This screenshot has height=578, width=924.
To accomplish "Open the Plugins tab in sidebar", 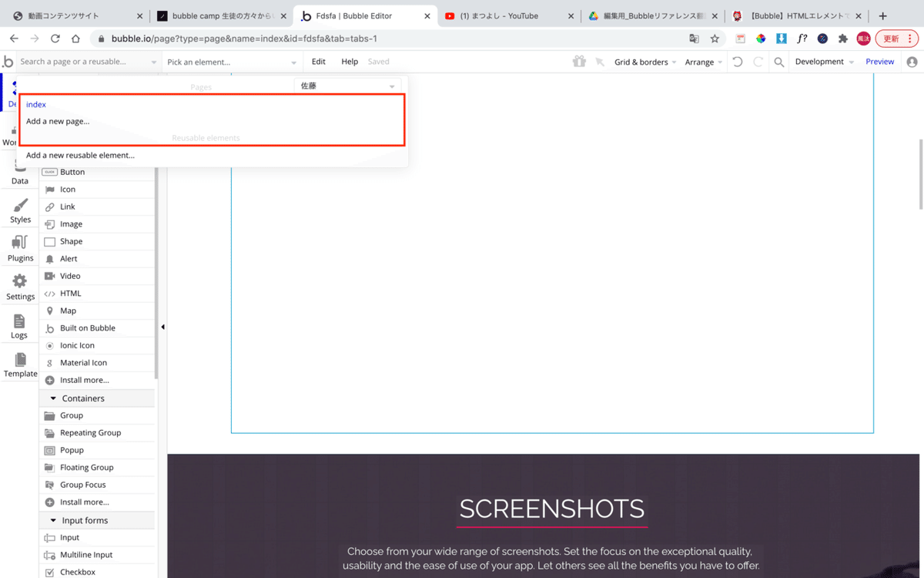I will tap(20, 250).
